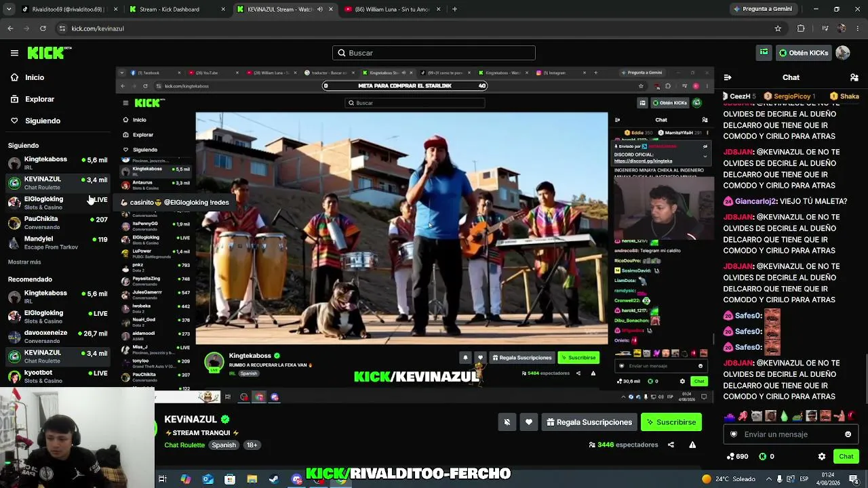Viewport: 868px width, 488px height.
Task: Switch to the William Luna YouTube tab
Action: [x=393, y=9]
